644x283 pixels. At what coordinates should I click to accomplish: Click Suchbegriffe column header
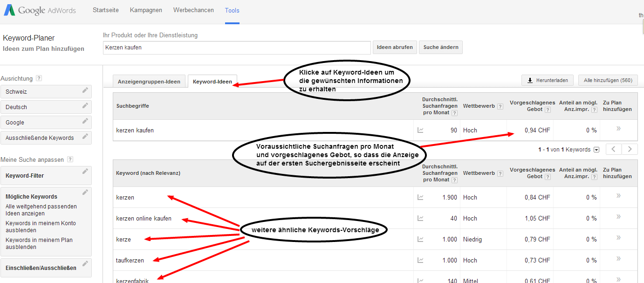(x=133, y=106)
